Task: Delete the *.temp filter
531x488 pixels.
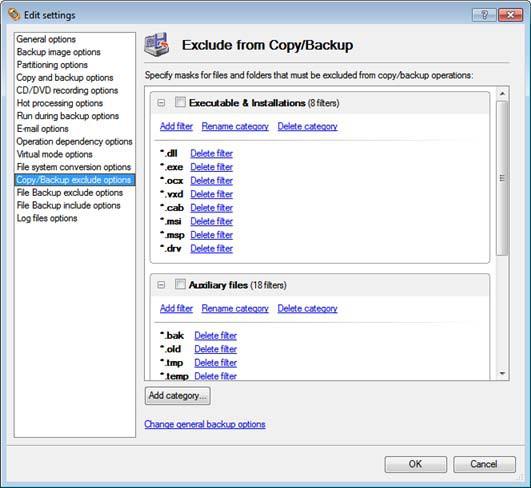Action: point(216,376)
